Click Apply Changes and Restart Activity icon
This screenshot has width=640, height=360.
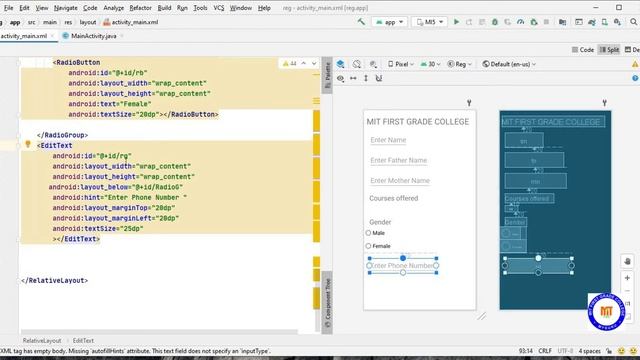[x=469, y=22]
